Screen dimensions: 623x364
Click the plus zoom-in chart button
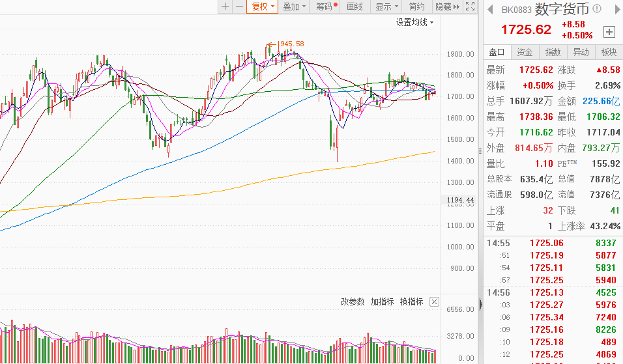pos(225,7)
